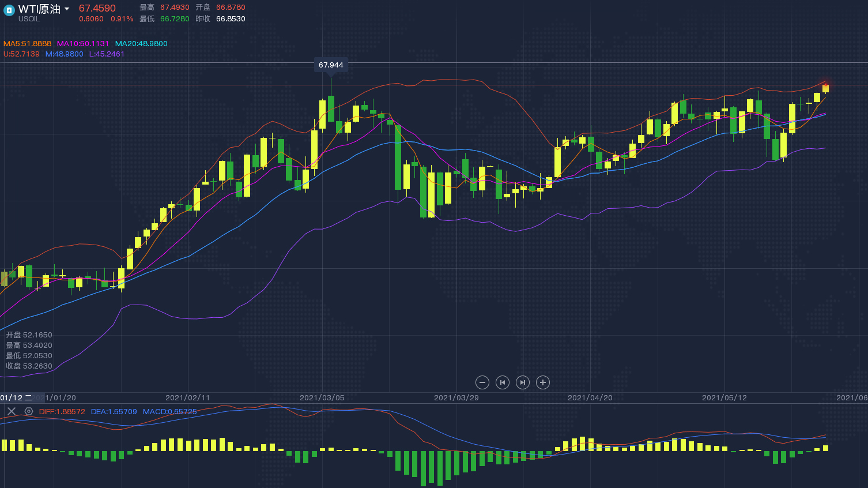Click the 2021/04/20 date on time axis
Image resolution: width=868 pixels, height=488 pixels.
[x=590, y=398]
